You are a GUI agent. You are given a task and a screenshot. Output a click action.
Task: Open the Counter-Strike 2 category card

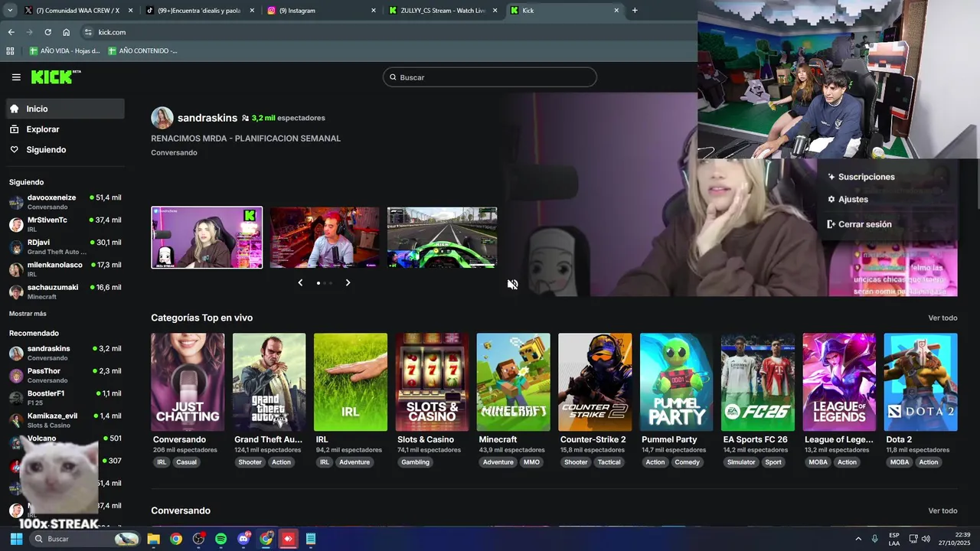[595, 382]
